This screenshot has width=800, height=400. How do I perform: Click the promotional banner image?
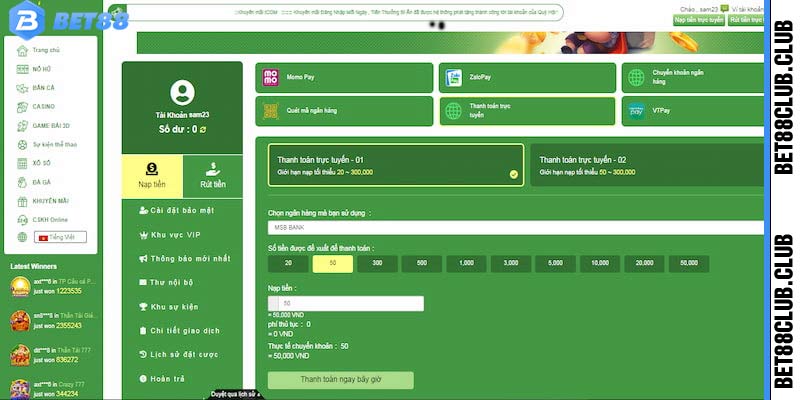[451, 43]
